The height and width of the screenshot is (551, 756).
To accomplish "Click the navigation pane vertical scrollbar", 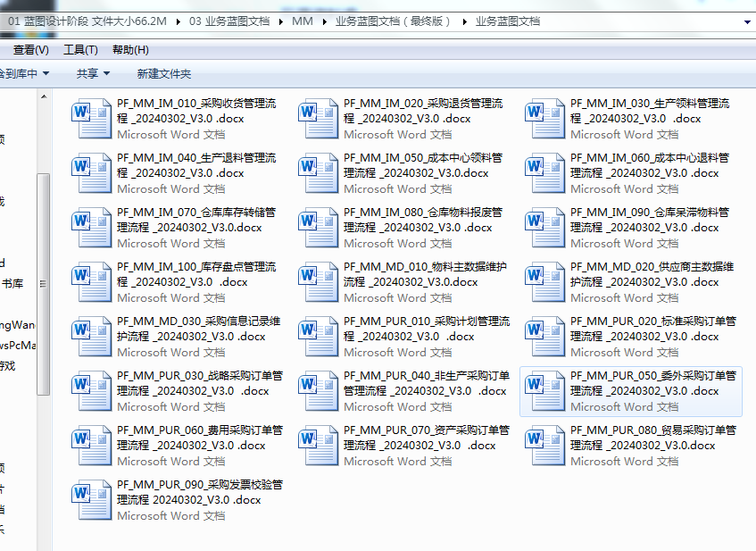I will click(43, 286).
